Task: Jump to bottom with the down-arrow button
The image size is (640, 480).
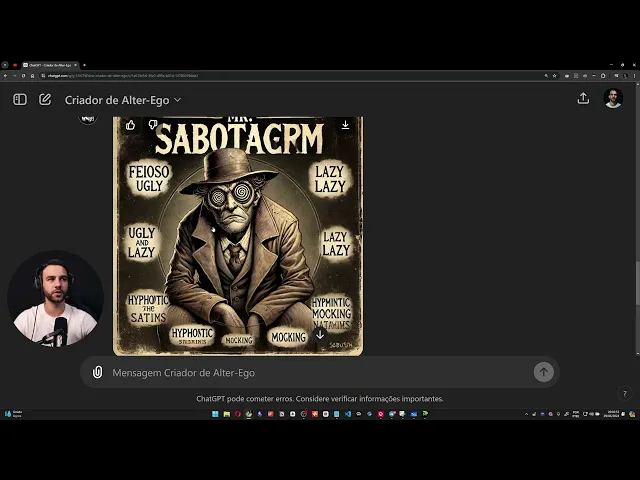Action: coord(320,335)
